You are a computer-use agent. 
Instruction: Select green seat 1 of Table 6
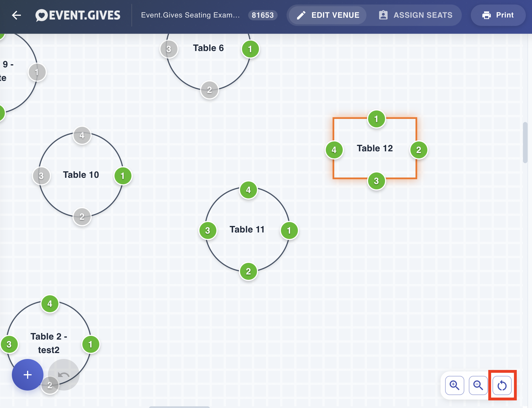coord(250,49)
